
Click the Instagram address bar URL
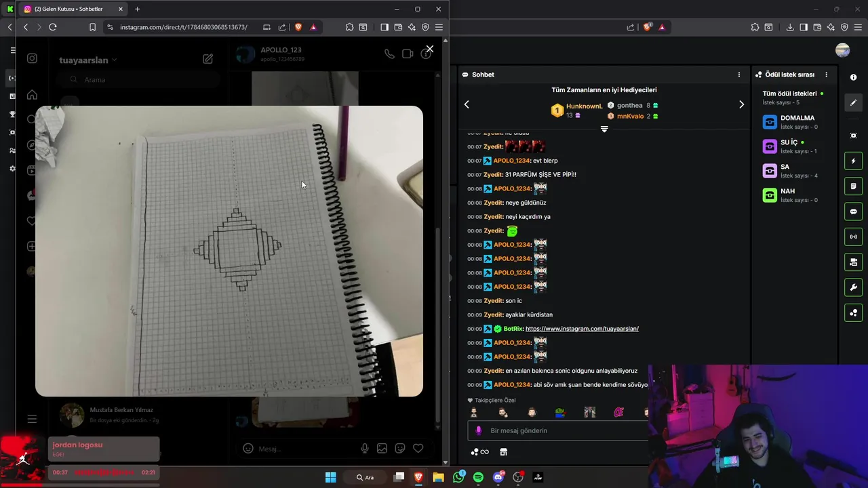tap(183, 27)
